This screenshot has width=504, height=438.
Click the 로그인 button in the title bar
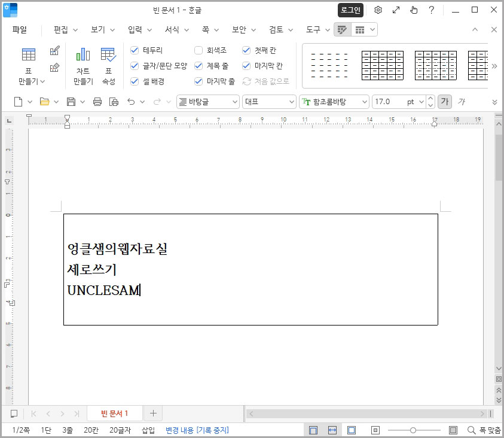350,10
